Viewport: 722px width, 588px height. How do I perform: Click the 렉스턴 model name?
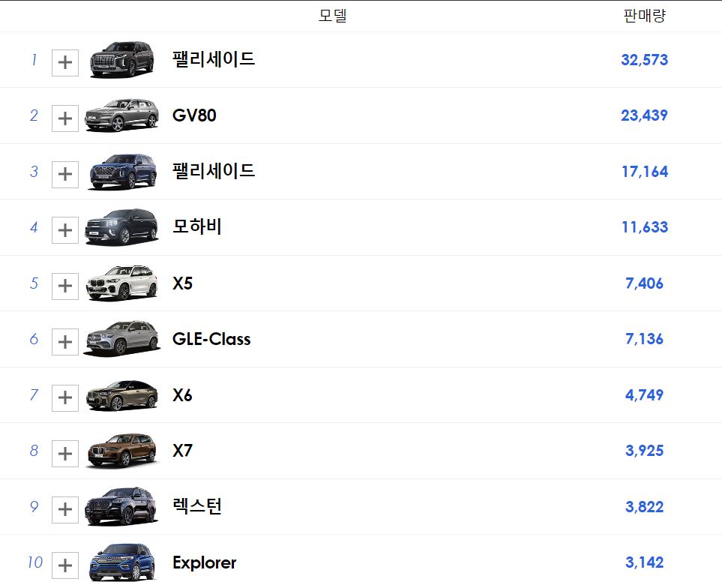197,506
